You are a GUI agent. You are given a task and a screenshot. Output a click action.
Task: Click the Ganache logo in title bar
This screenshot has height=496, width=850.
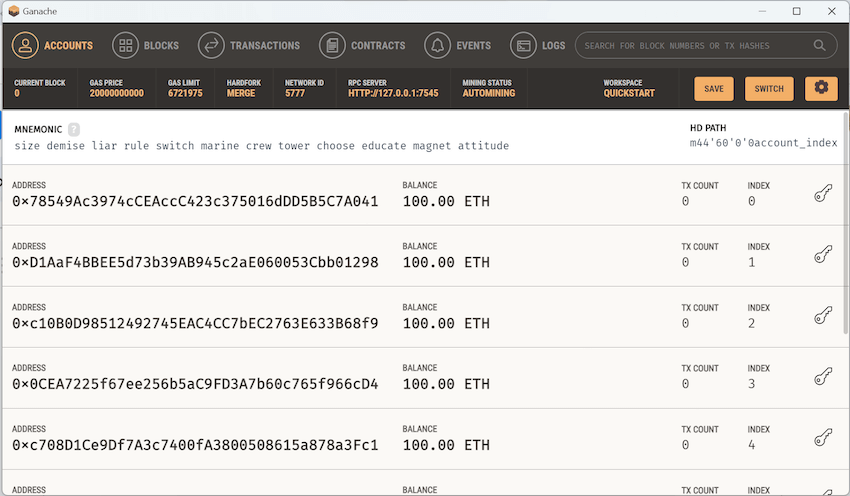(14, 11)
